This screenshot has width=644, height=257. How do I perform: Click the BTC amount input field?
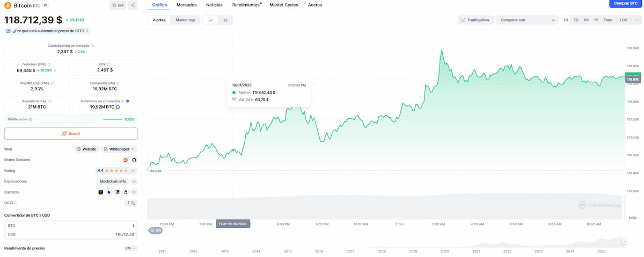71,226
